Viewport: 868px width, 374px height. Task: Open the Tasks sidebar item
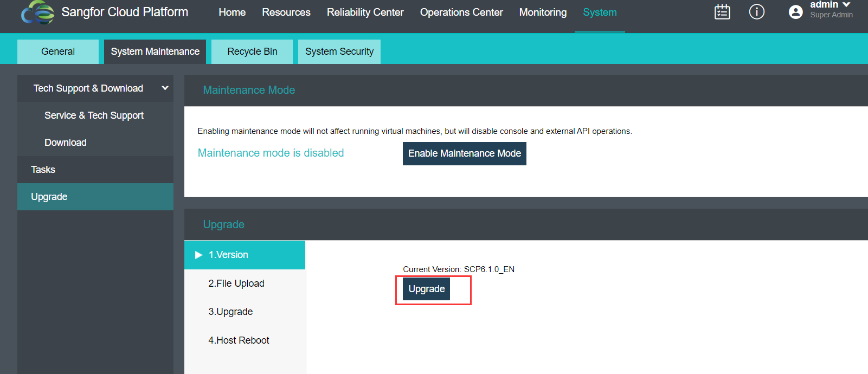95,170
